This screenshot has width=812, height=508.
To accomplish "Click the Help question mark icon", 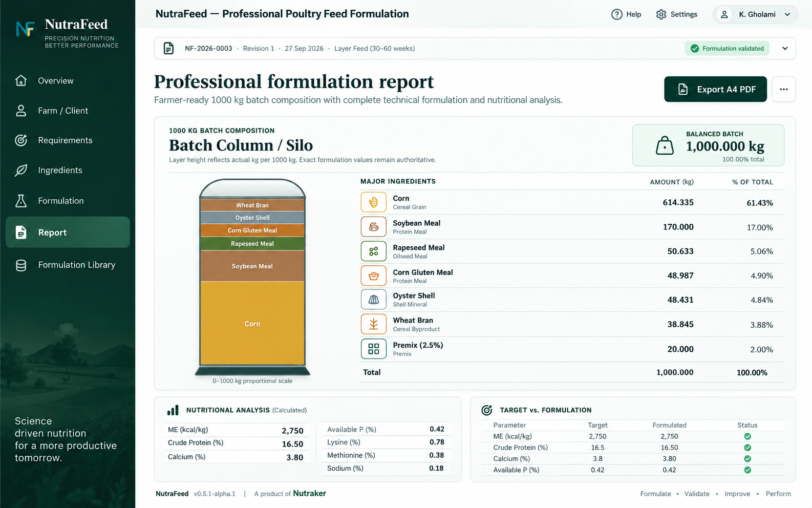I will click(617, 14).
